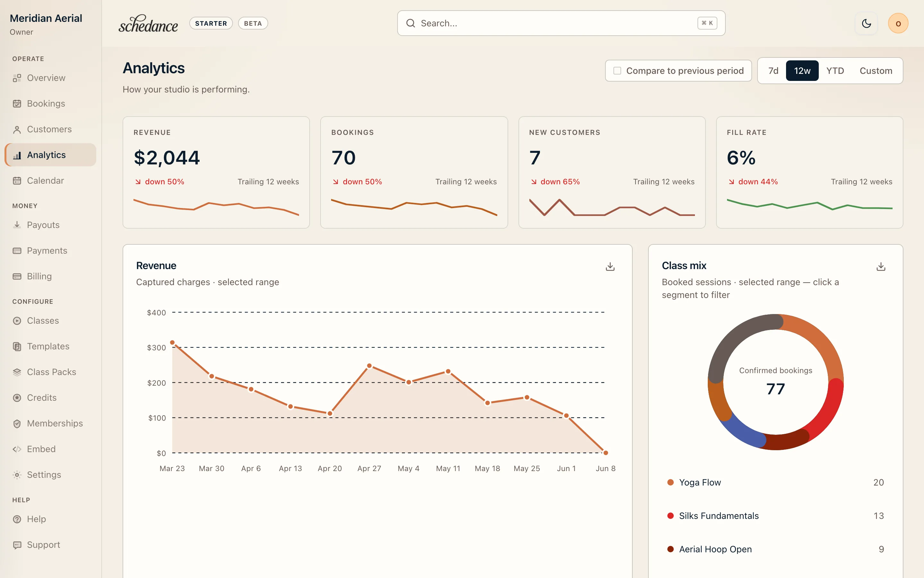Open Calendar from the sidebar
This screenshot has height=578, width=924.
click(x=50, y=181)
